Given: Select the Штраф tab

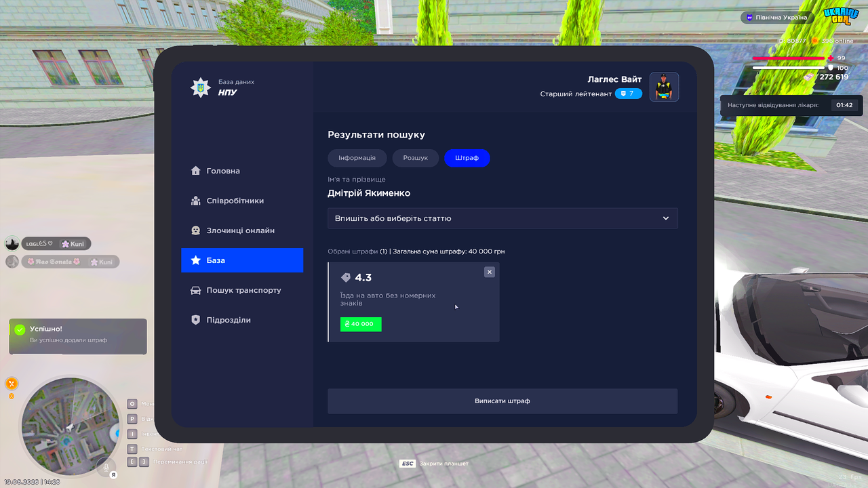Looking at the screenshot, I should point(467,158).
